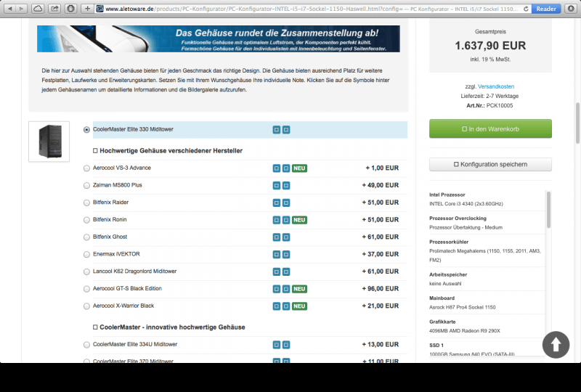
Task: Go back with Safari's back arrow
Action: pyautogui.click(x=10, y=9)
